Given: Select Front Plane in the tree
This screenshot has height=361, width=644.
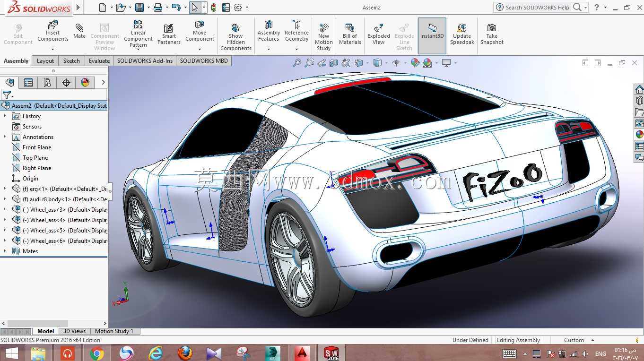Looking at the screenshot, I should [x=37, y=147].
